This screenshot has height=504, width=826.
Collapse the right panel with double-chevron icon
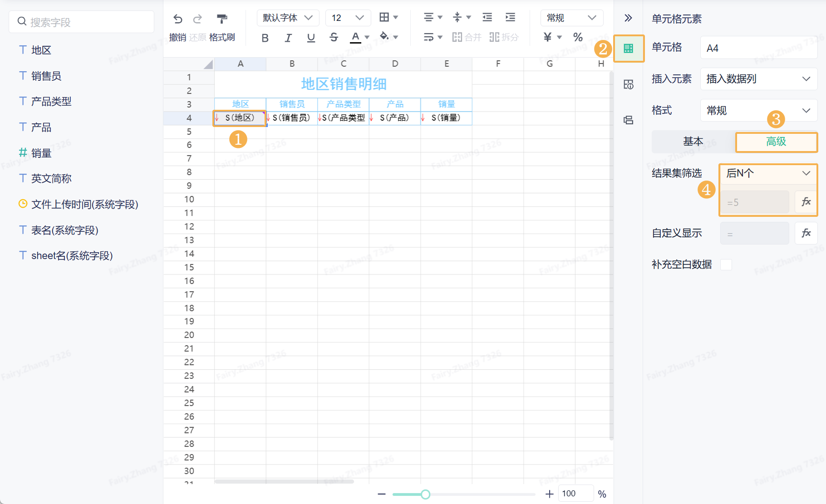click(628, 18)
